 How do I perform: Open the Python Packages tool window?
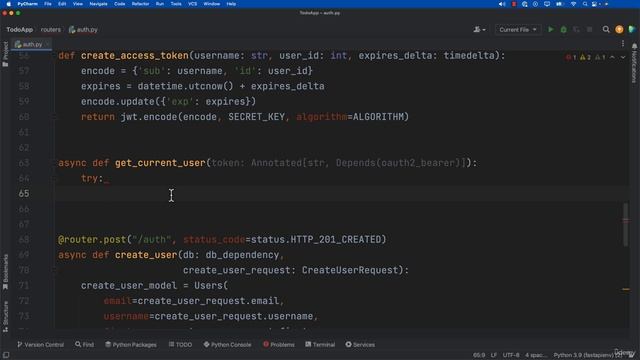131,344
